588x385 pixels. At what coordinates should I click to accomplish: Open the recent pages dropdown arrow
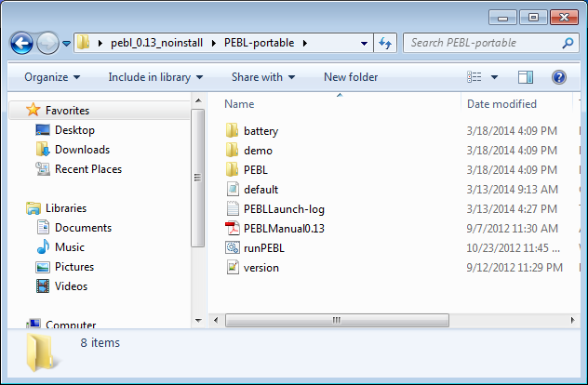coord(66,44)
